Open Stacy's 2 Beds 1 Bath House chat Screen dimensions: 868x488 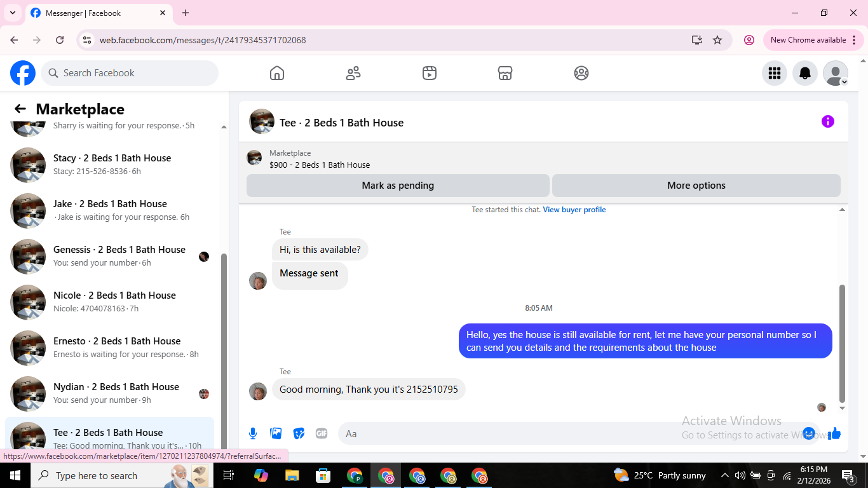tap(109, 165)
